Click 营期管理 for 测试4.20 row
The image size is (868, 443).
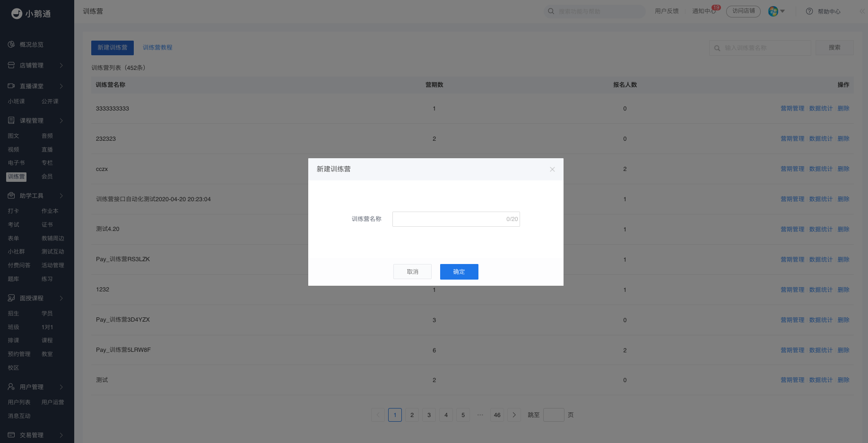tap(792, 230)
